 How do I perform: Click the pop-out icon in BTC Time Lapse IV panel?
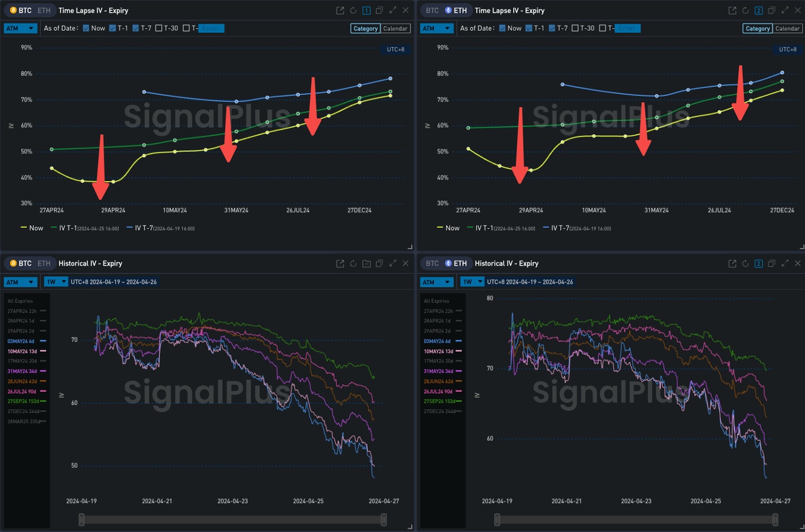pyautogui.click(x=340, y=11)
